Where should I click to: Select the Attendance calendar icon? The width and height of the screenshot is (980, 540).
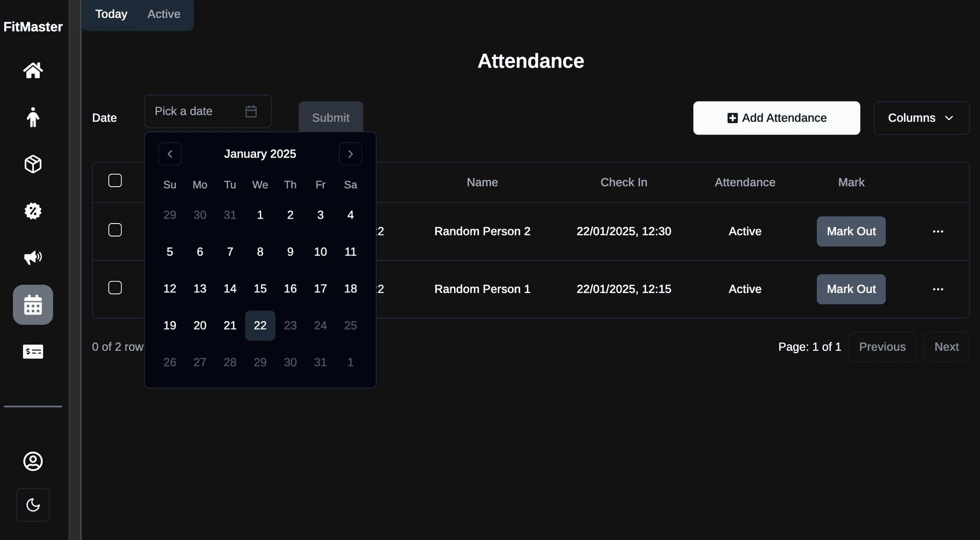33,304
